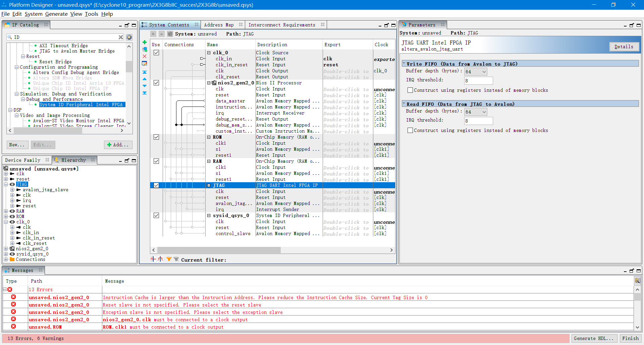Maximize the Parameters panel
The image size is (644, 345).
pyautogui.click(x=639, y=25)
